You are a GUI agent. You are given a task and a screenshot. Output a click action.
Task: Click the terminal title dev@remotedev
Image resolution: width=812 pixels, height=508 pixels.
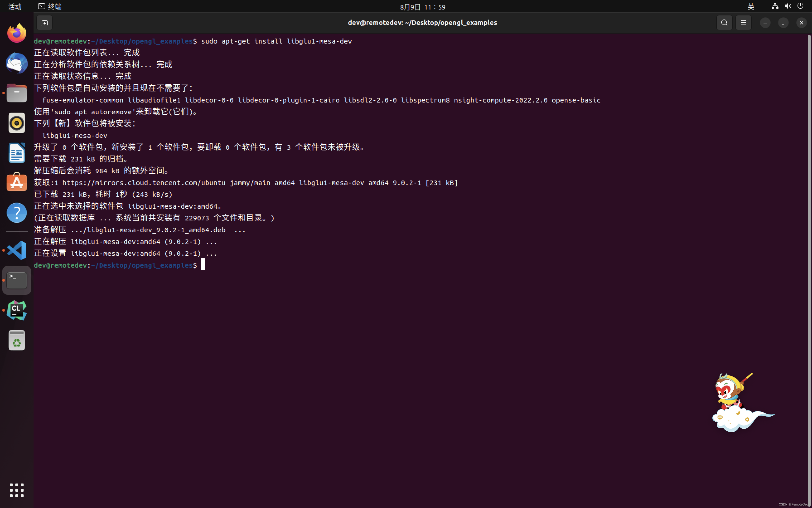[x=423, y=22]
